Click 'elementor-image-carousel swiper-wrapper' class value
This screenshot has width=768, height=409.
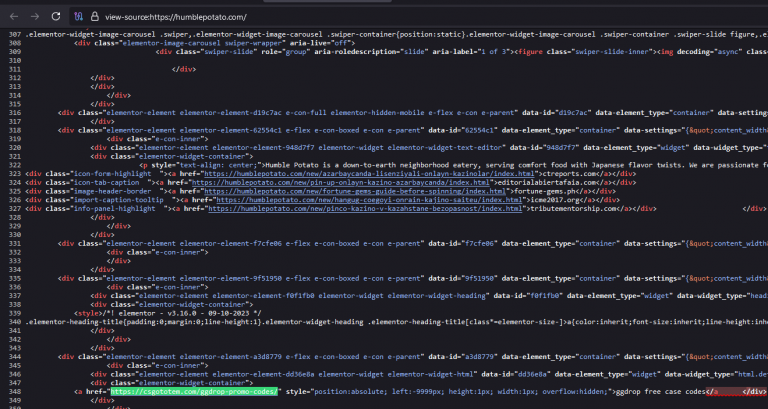point(202,43)
